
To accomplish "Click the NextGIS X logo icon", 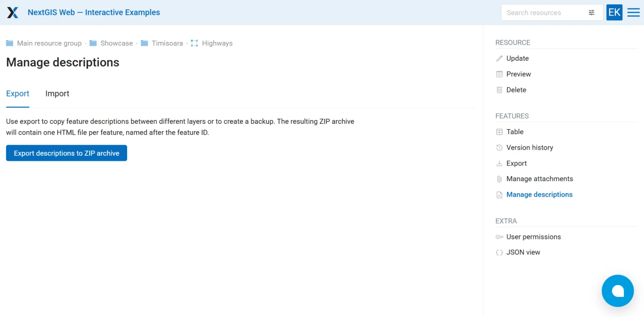I will [13, 13].
